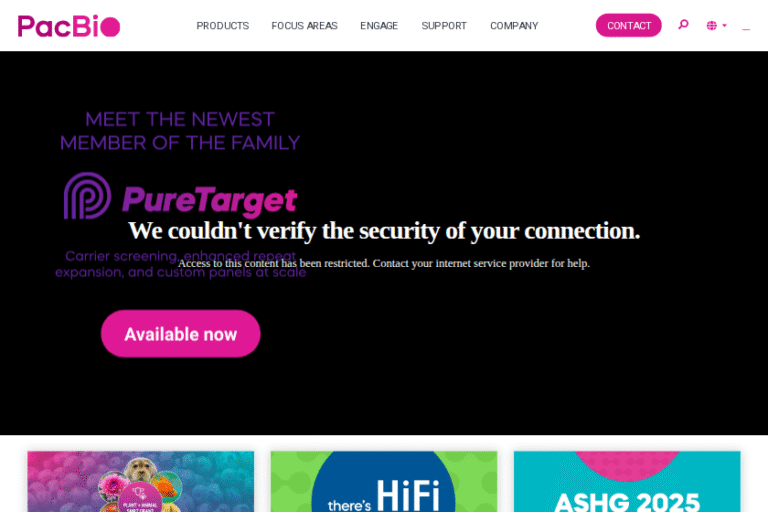Click the Meet the newest member heading

pos(180,131)
